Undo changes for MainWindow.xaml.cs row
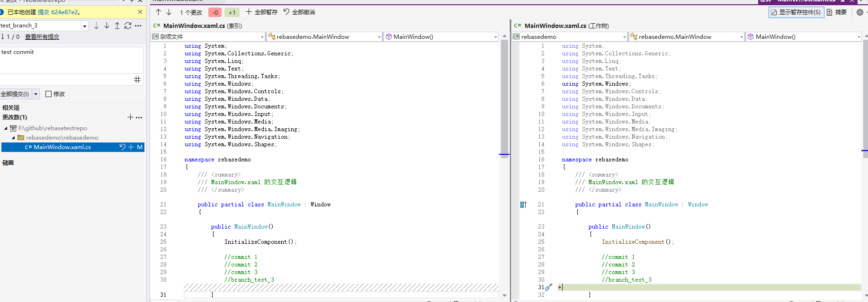Image resolution: width=868 pixels, height=302 pixels. [x=123, y=147]
